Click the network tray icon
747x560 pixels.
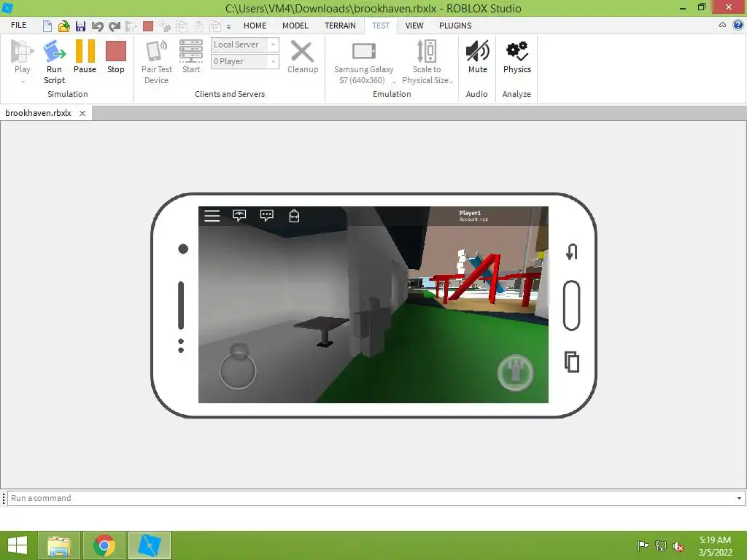coord(661,546)
